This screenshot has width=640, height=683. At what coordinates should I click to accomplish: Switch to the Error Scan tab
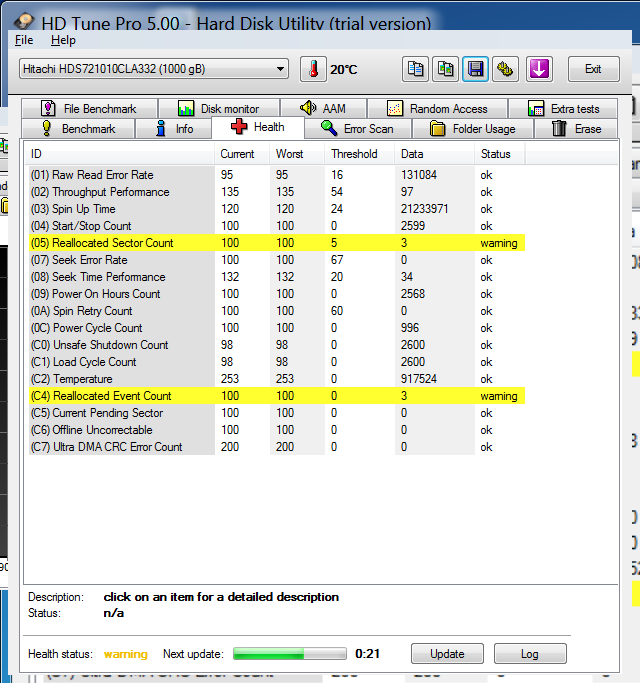pos(357,129)
